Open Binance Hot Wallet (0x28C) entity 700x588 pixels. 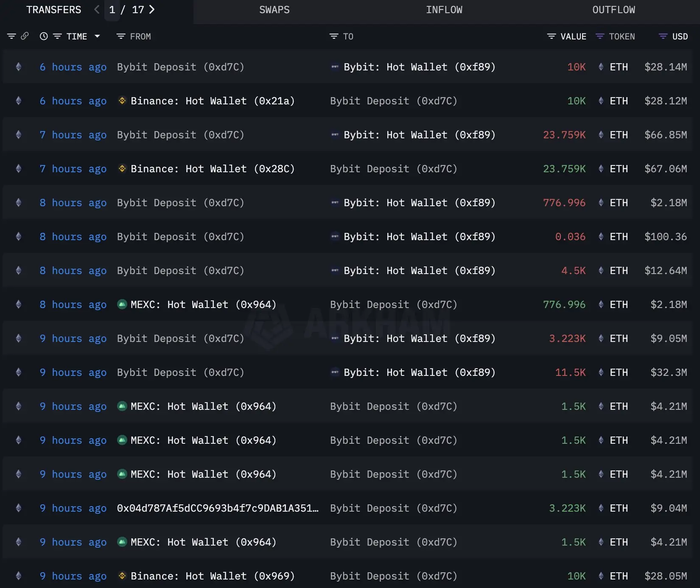coord(213,169)
